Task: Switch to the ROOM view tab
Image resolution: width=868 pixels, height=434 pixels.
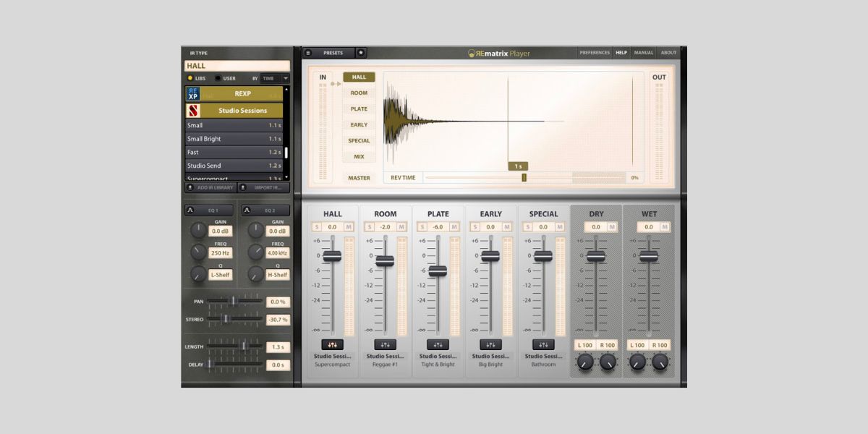Action: coord(359,93)
